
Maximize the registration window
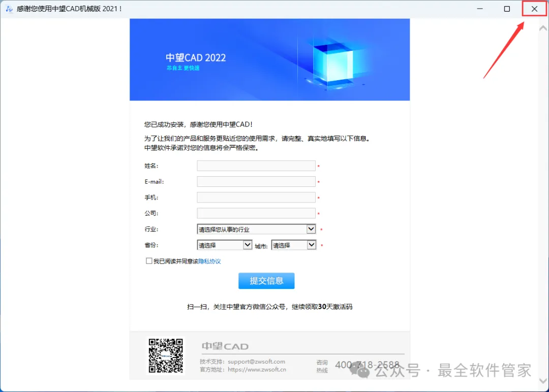tap(507, 9)
